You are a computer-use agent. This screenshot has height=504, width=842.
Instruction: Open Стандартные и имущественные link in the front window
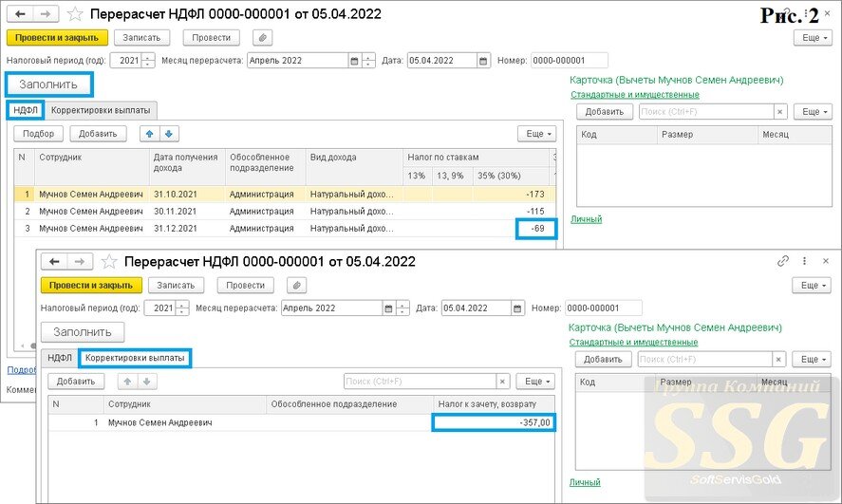click(x=634, y=342)
